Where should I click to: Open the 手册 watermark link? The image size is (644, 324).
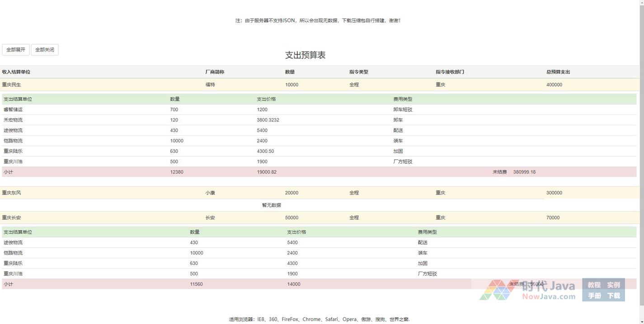[594, 296]
